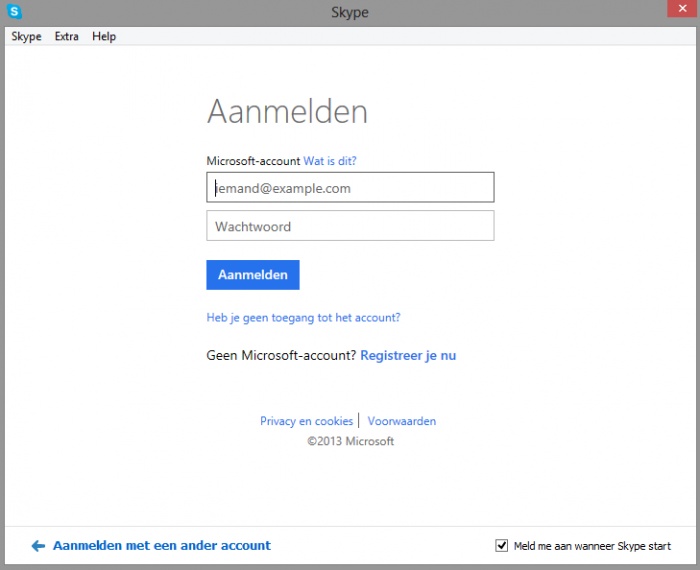Close the Skype window
Viewport: 700px width, 570px height.
(682, 8)
